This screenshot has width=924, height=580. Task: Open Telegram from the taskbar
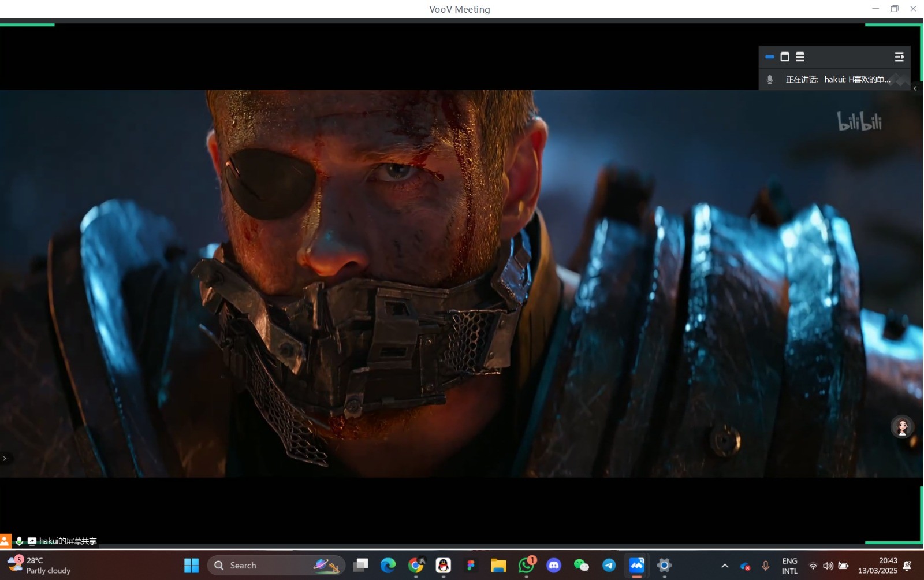609,565
